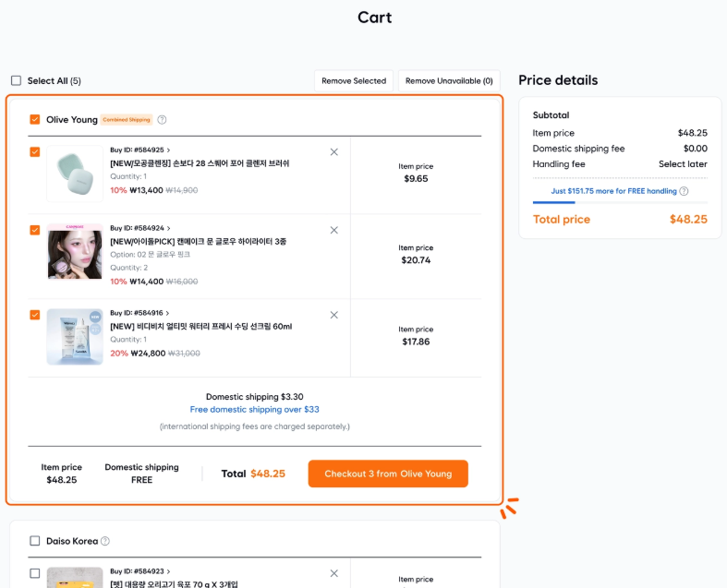Open the highlighter product thumbnail
The image size is (727, 588).
click(75, 251)
